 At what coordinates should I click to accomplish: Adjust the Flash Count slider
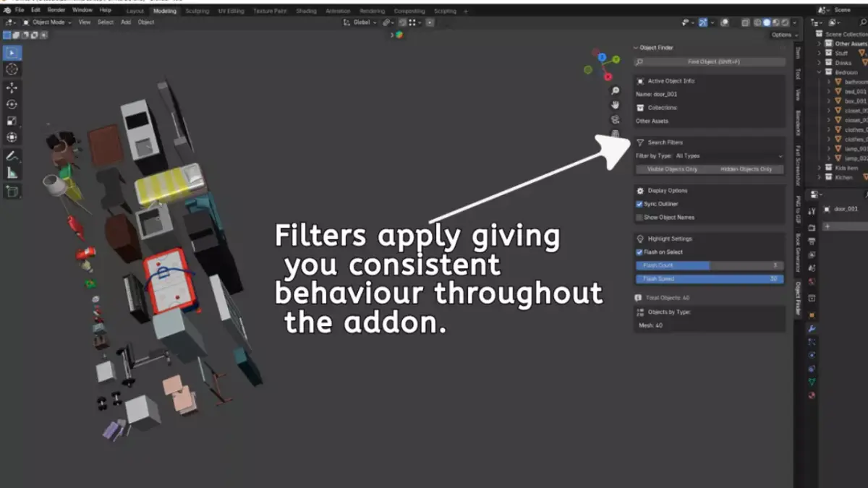point(710,265)
